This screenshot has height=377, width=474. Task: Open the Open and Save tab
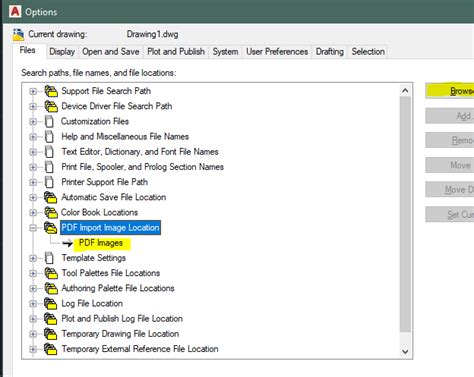click(111, 52)
